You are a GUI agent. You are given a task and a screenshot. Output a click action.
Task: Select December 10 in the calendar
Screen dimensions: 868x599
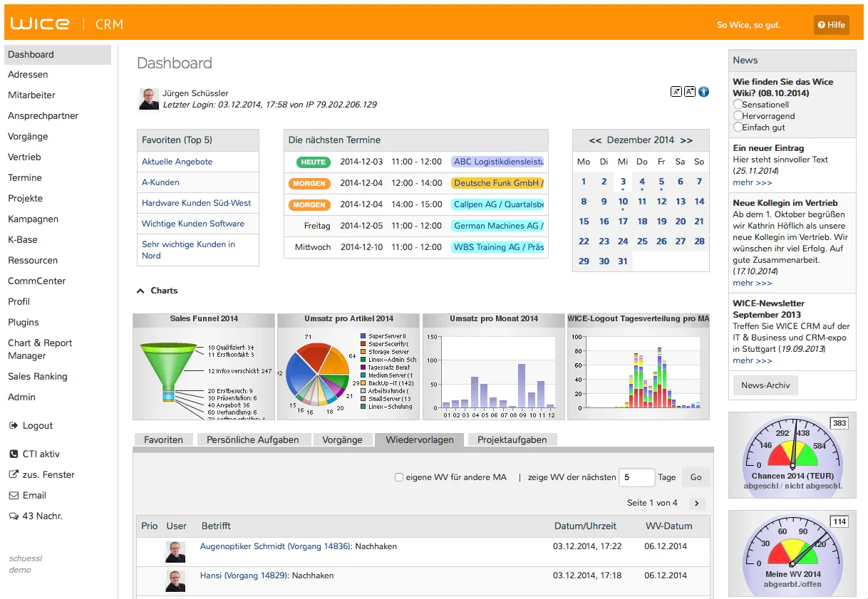[x=623, y=202]
